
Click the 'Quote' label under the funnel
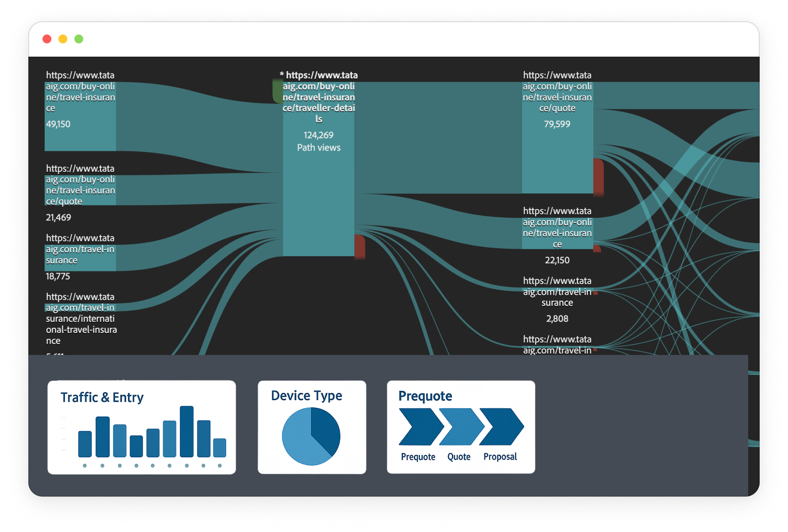pyautogui.click(x=459, y=457)
